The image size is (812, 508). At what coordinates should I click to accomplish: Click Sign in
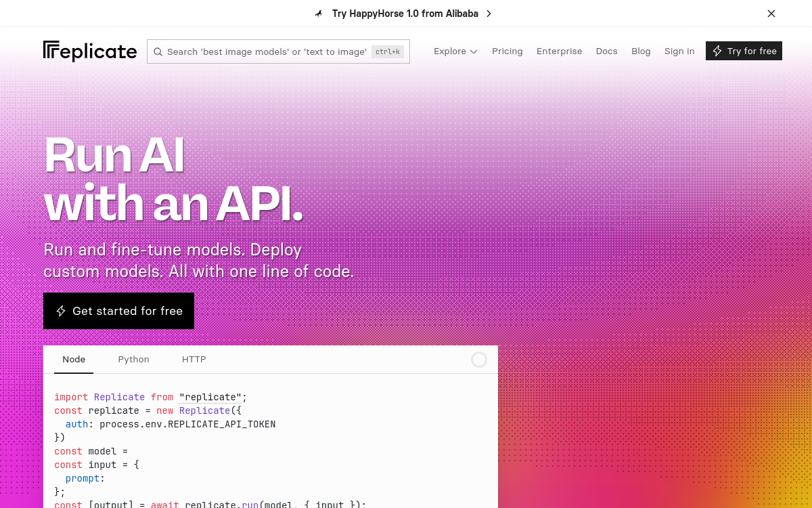point(679,51)
